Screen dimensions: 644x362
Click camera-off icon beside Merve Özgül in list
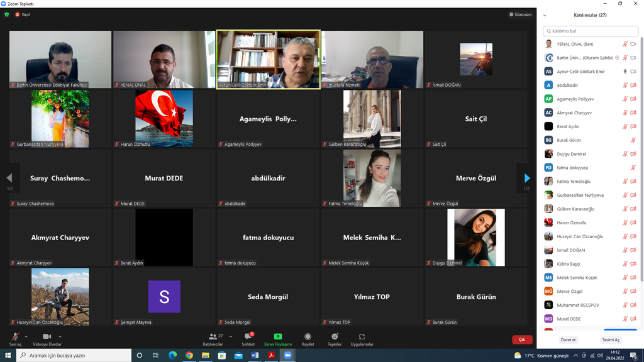633,292
